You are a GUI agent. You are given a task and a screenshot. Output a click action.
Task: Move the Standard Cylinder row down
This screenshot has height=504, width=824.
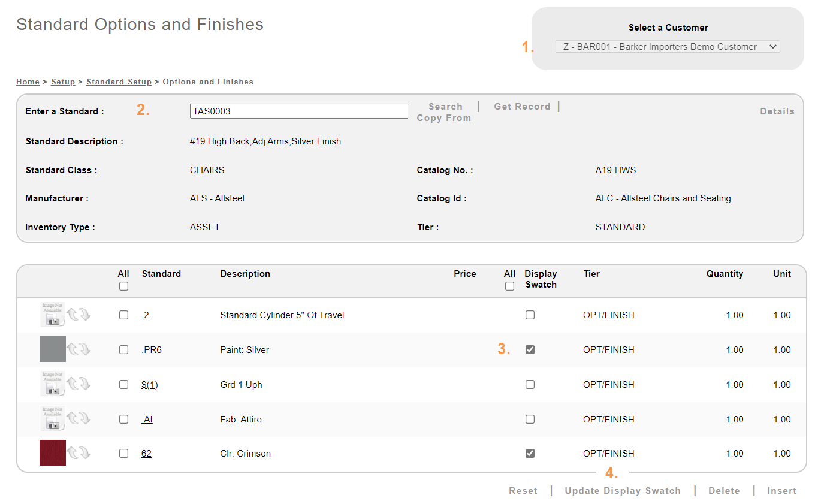pos(85,315)
